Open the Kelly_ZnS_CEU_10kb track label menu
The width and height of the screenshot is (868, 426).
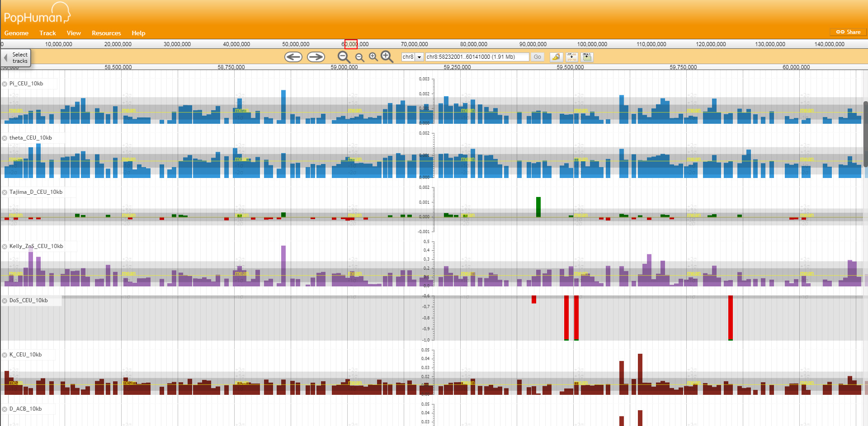coord(36,246)
